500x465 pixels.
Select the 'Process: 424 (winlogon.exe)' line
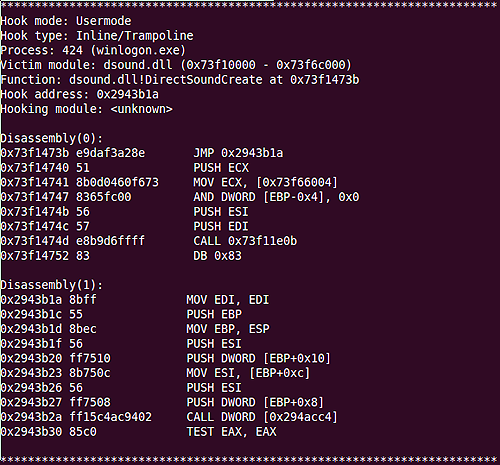click(x=93, y=50)
